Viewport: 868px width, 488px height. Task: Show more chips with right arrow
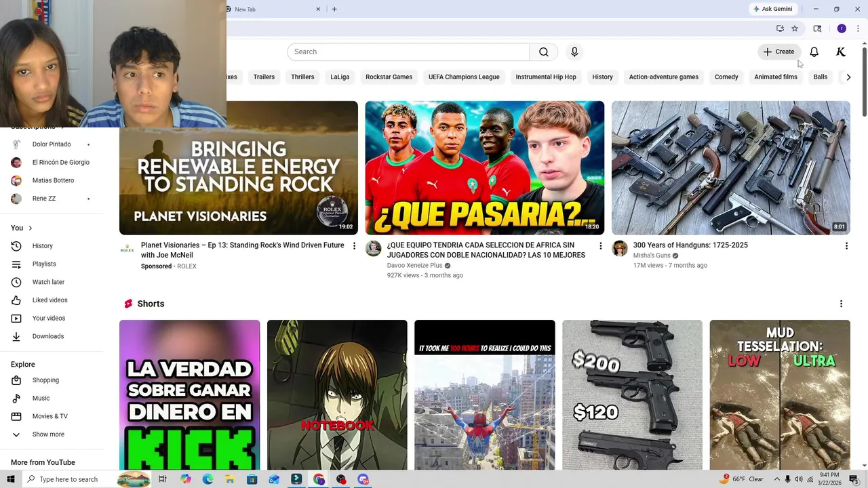point(848,77)
